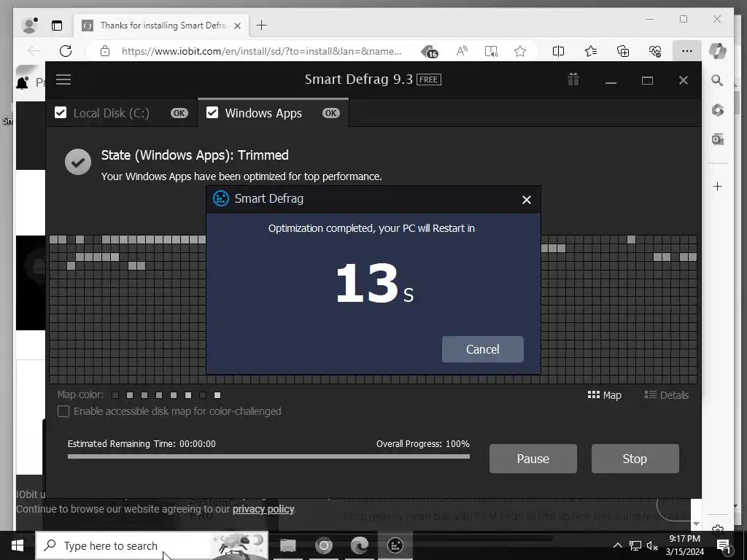Refresh the Edge browser page
Screen dimensions: 747x560
tap(65, 51)
